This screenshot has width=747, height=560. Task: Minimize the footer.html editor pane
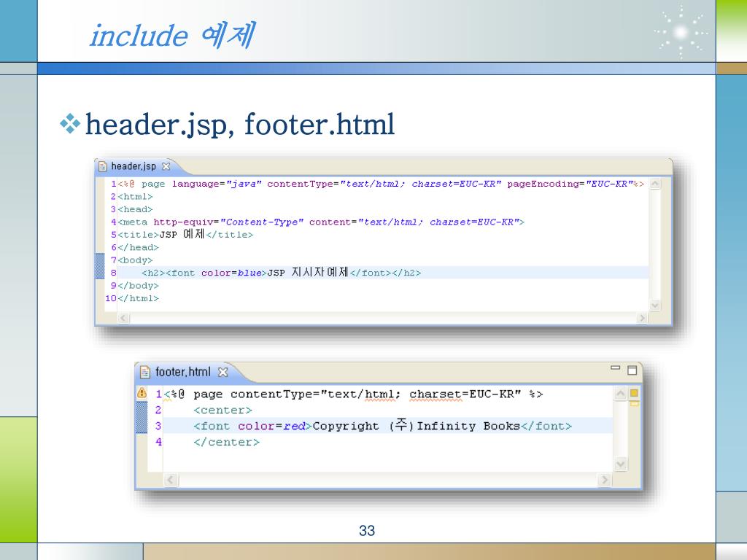click(x=616, y=367)
